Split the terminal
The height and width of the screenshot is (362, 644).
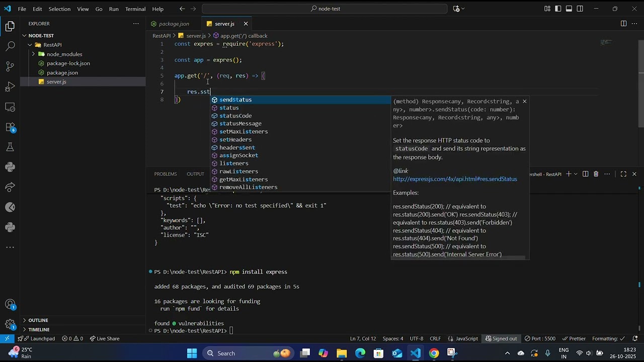585,174
